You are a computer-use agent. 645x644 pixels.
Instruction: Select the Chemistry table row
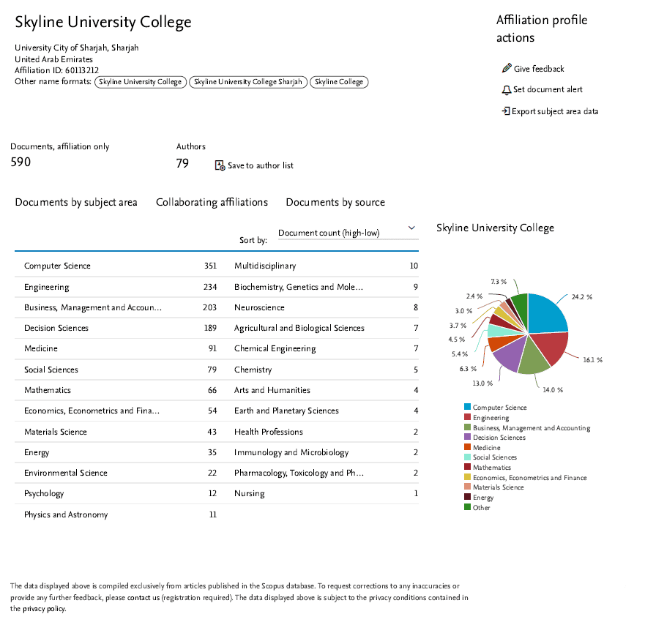(327, 370)
